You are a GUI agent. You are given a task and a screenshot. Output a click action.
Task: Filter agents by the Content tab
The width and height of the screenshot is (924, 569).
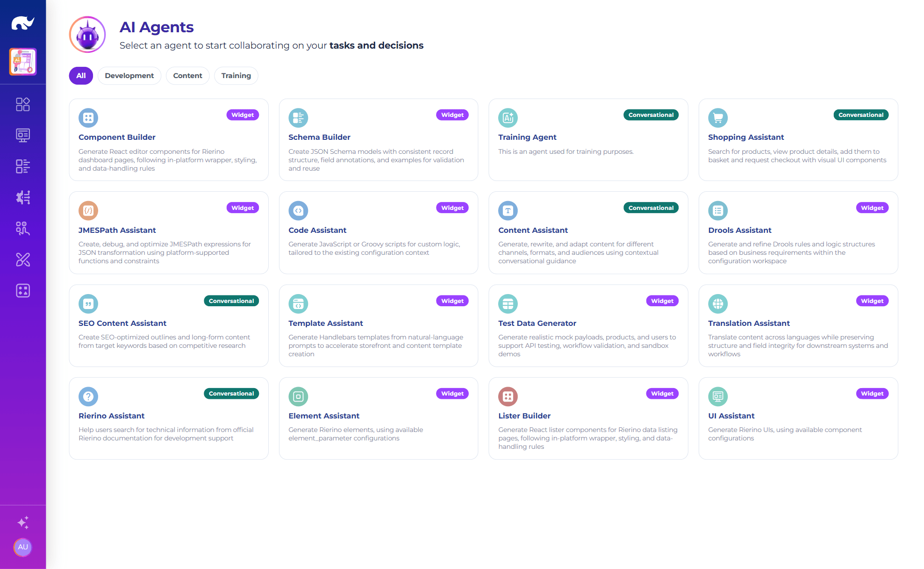187,76
